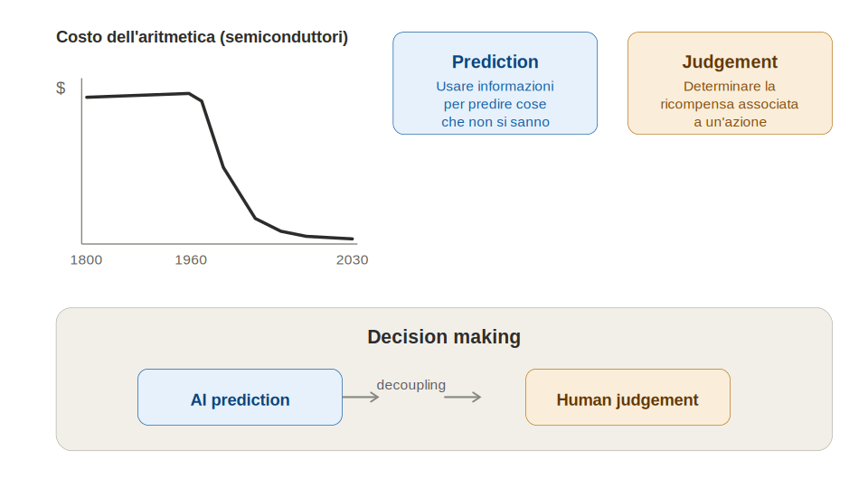
Task: Click the dollar sign axis label
Action: (x=61, y=88)
